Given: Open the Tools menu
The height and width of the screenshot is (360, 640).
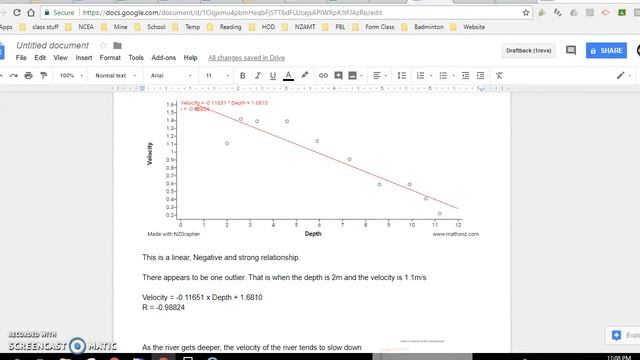Looking at the screenshot, I should [136, 58].
